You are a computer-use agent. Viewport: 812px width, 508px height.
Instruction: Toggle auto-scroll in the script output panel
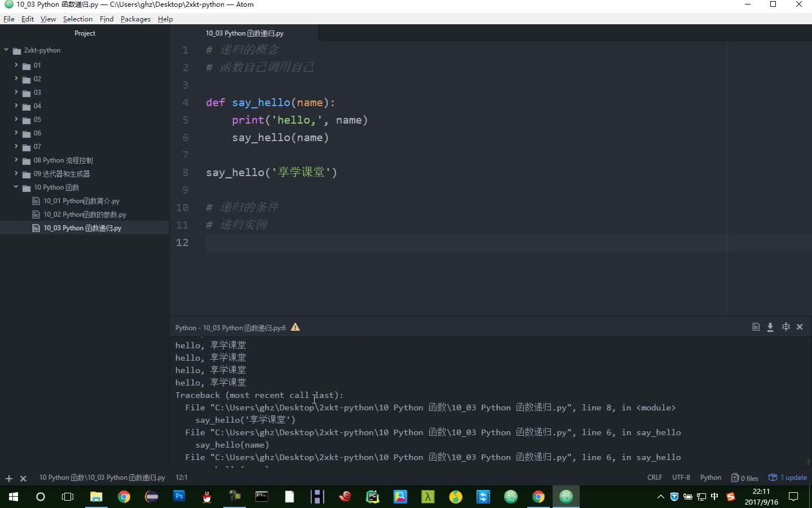coord(786,327)
